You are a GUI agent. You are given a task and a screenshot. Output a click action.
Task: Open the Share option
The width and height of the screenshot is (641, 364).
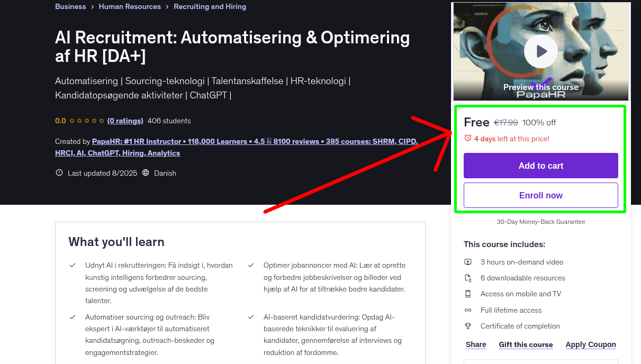coord(475,344)
